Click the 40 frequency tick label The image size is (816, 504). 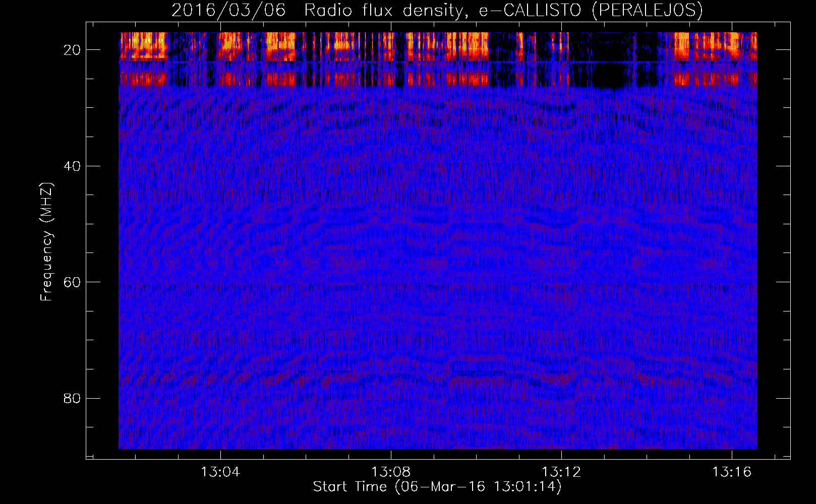[72, 166]
